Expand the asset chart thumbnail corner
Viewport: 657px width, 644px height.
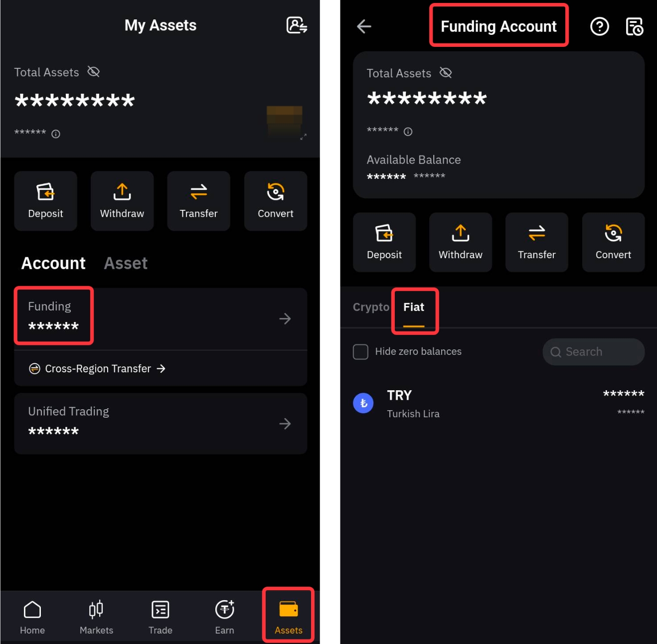tap(303, 137)
